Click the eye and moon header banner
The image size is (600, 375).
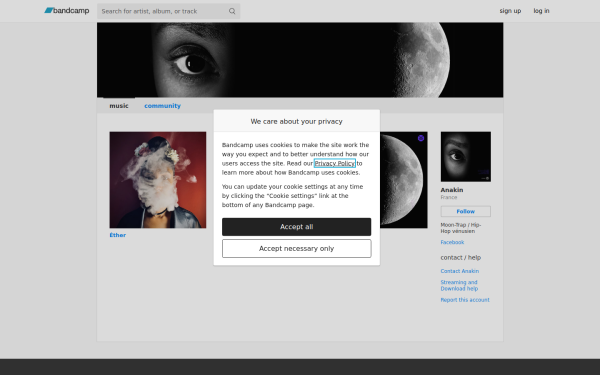(x=300, y=60)
